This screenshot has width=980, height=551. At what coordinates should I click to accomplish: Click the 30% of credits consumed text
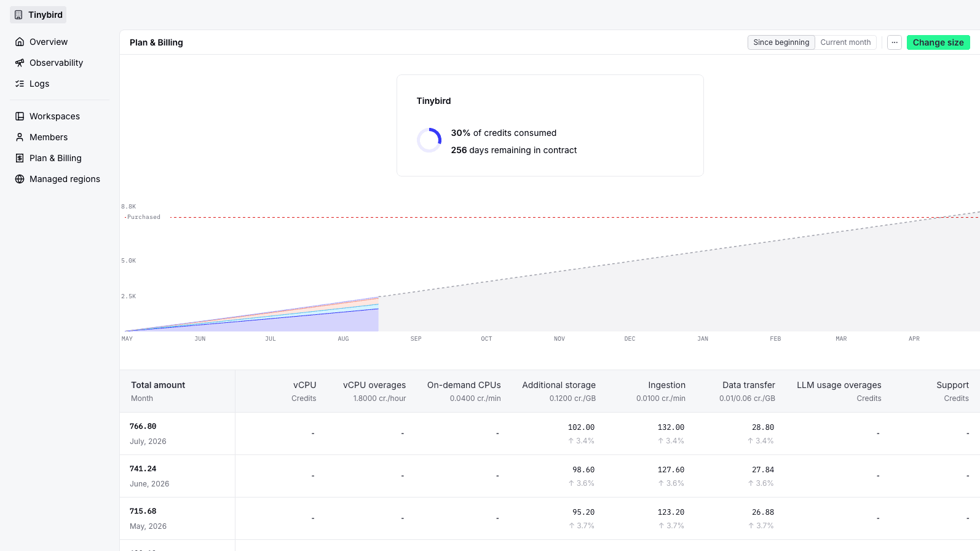[504, 133]
